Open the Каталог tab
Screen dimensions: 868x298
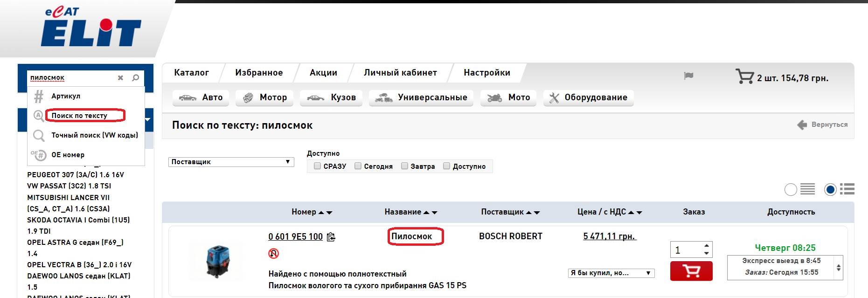point(191,73)
